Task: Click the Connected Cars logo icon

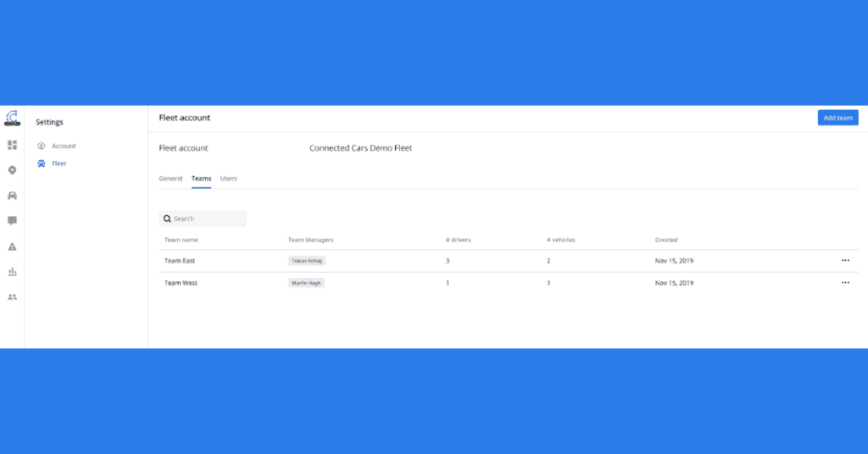Action: [12, 119]
